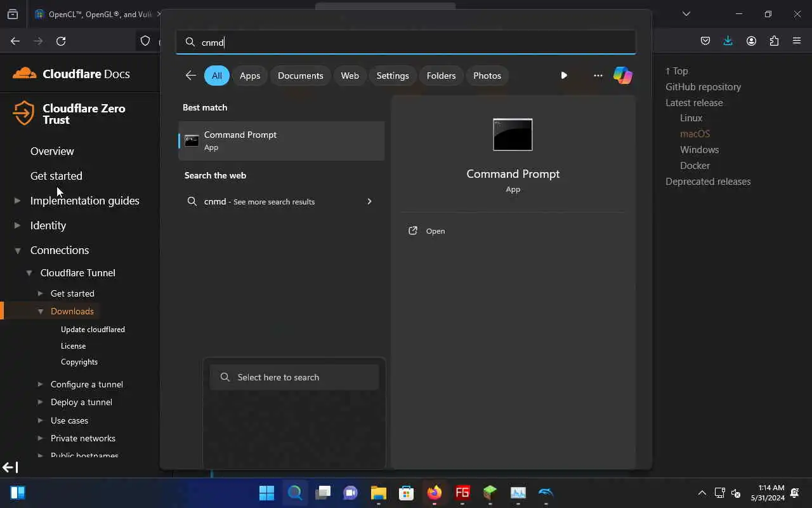Viewport: 812px width, 508px height.
Task: Open Firefox tab list dropdown arrow
Action: pyautogui.click(x=686, y=14)
